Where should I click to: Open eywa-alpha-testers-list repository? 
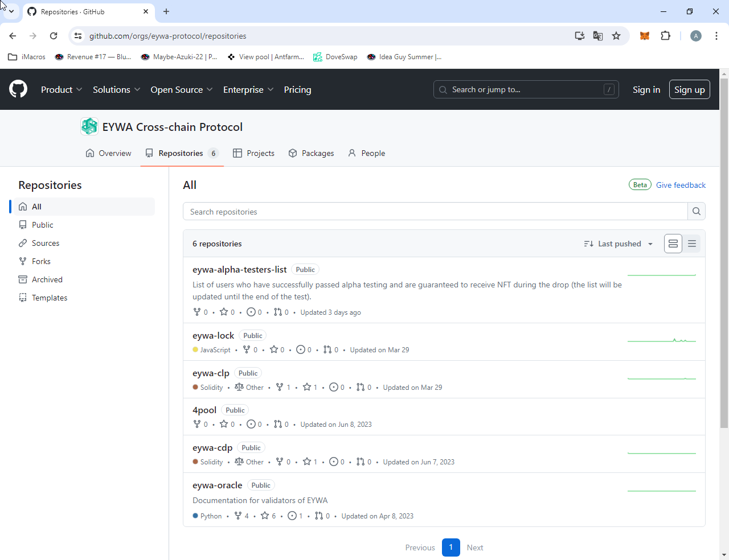(x=239, y=269)
